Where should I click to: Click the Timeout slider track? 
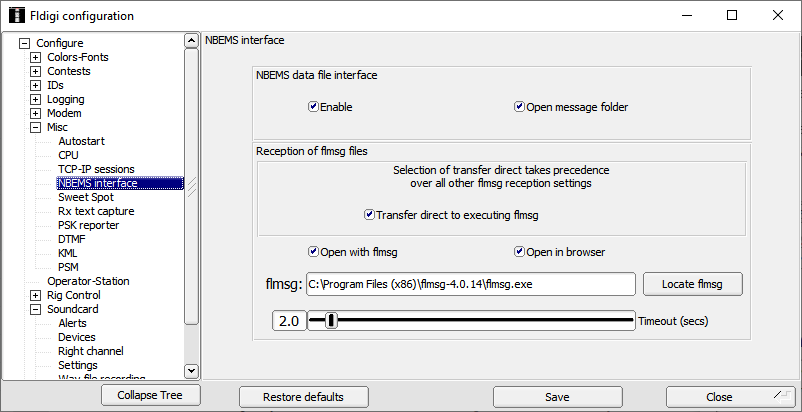(471, 321)
